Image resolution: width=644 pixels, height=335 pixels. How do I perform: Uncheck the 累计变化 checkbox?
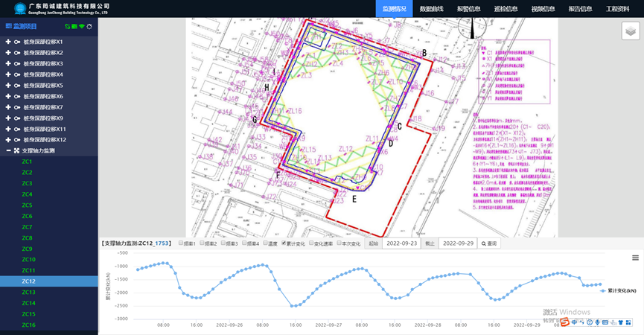(284, 243)
